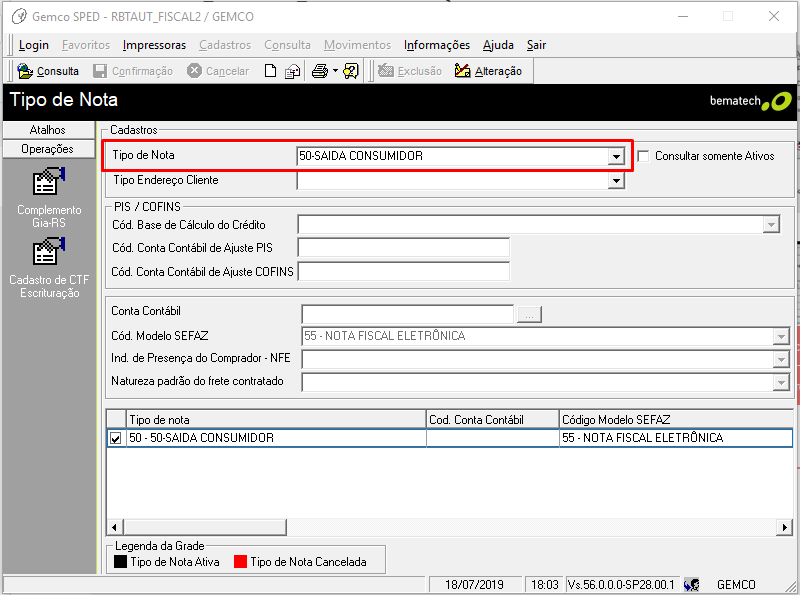Open Complemento Gia-RS shortcut icon
The width and height of the screenshot is (800, 595).
[49, 181]
